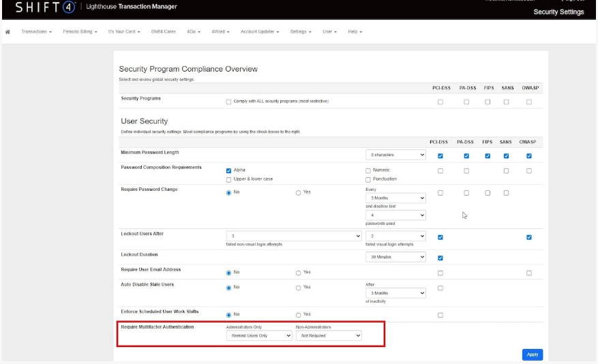Open the Account Updater menu

pos(259,32)
